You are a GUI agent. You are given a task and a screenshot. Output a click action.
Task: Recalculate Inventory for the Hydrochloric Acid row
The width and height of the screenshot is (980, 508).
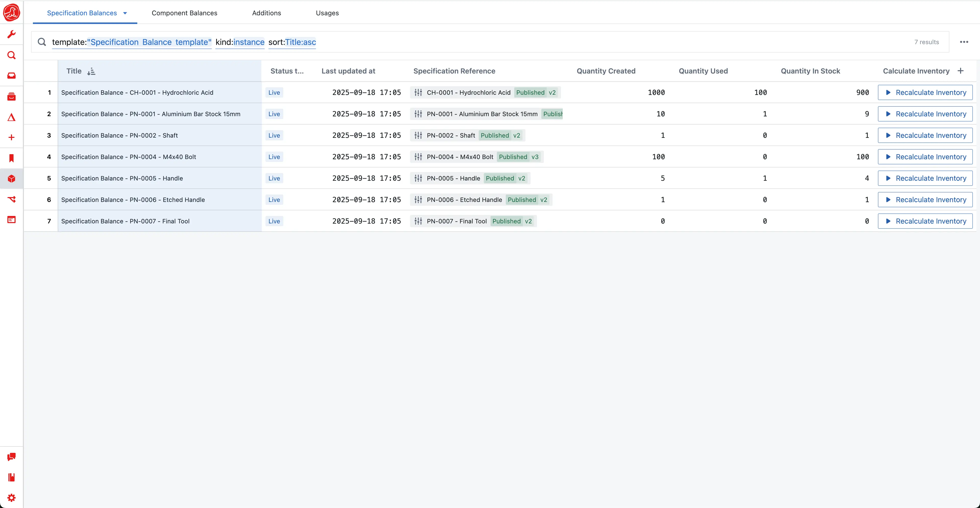925,92
